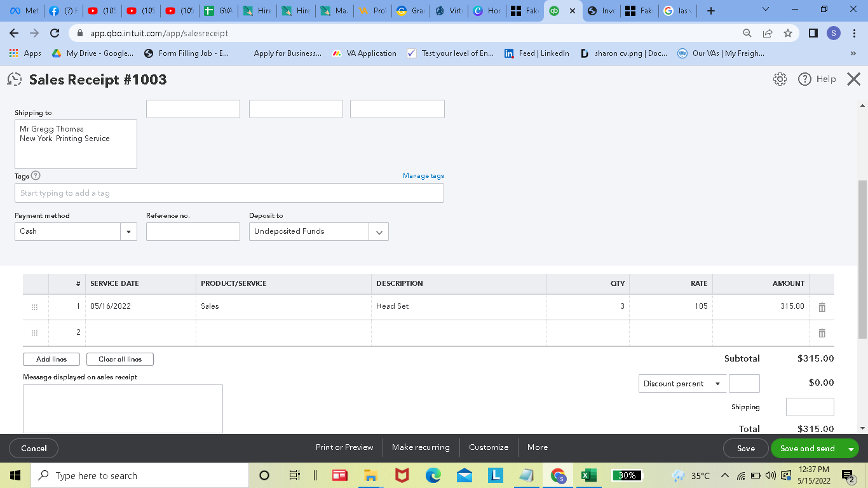Select Make recurring in the footer
Viewport: 868px width, 488px height.
[421, 447]
